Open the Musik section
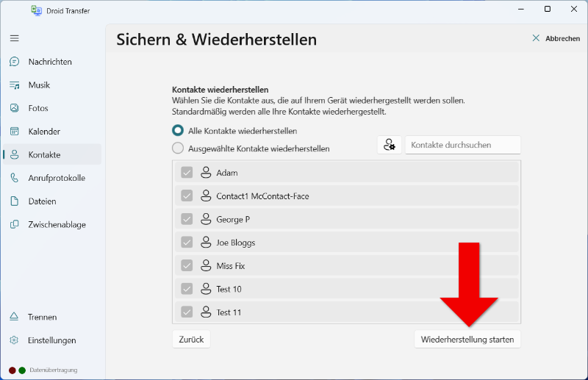The width and height of the screenshot is (588, 380). [39, 85]
